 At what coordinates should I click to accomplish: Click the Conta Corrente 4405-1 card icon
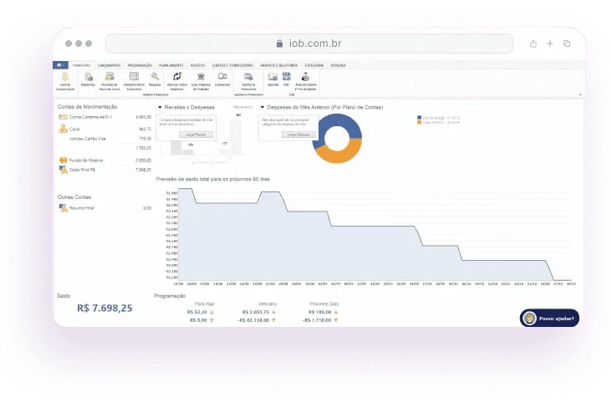point(63,117)
